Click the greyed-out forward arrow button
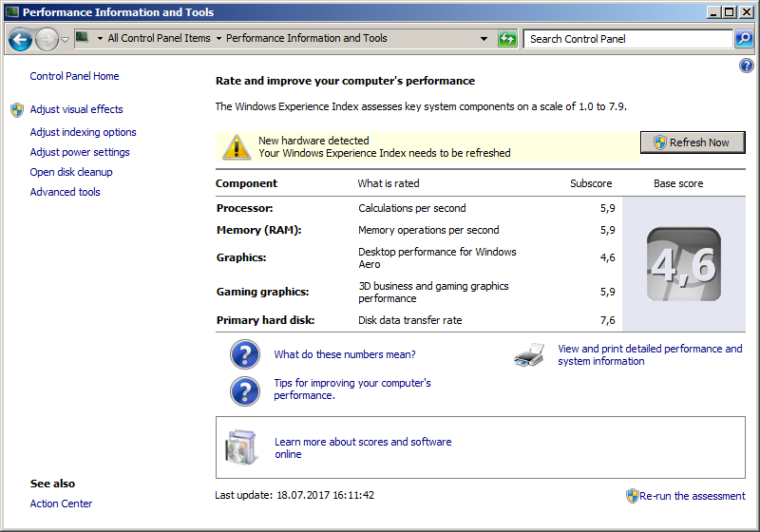760x532 pixels. [47, 39]
